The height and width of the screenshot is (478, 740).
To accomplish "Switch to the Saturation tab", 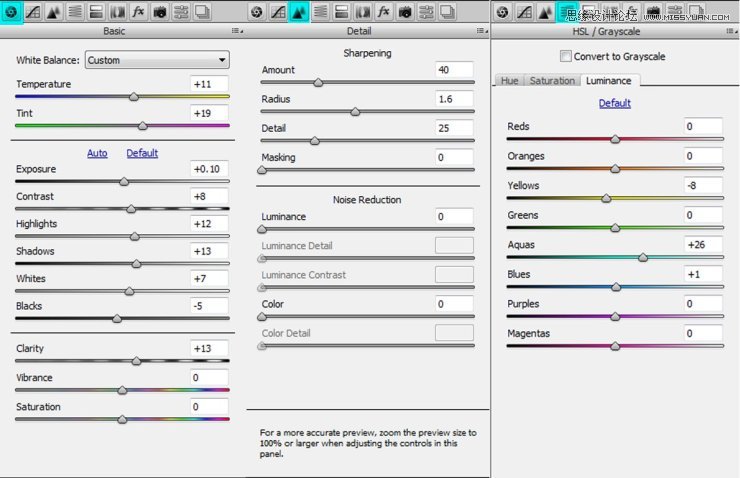I will pos(552,81).
